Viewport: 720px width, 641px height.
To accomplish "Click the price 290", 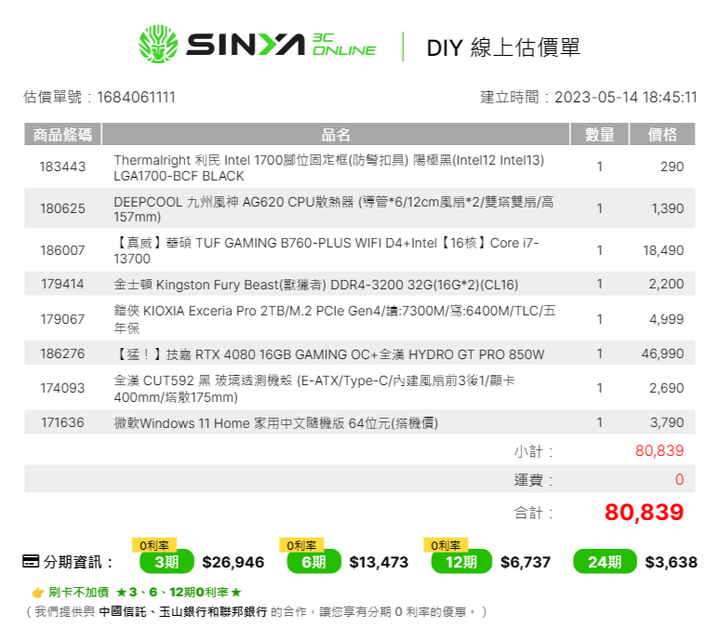I will pyautogui.click(x=672, y=167).
